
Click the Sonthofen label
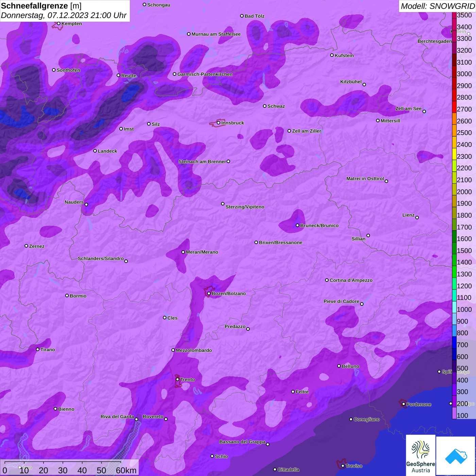[68, 70]
